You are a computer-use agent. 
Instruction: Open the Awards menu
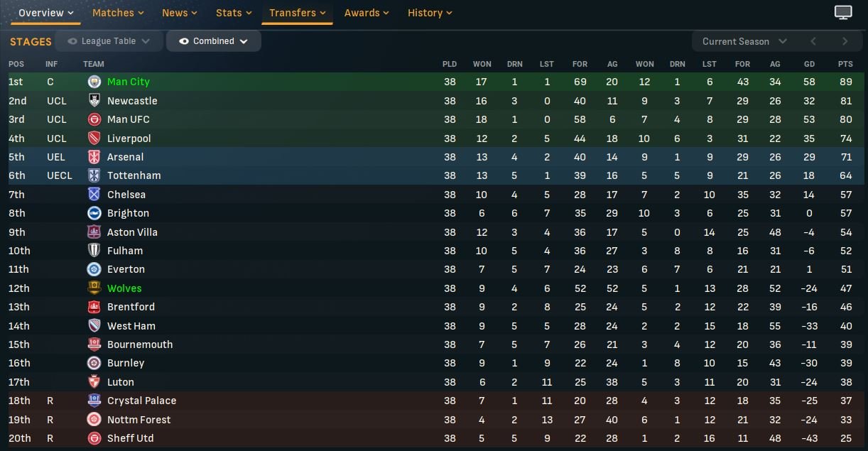[x=368, y=13]
